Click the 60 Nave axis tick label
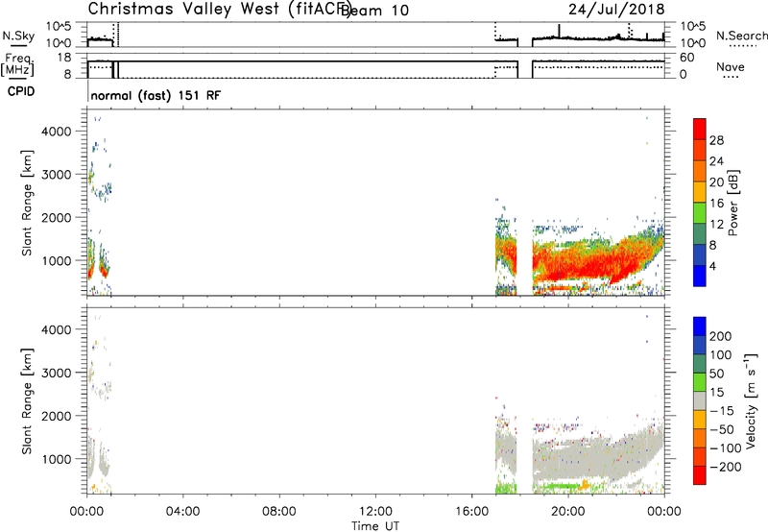 [686, 58]
